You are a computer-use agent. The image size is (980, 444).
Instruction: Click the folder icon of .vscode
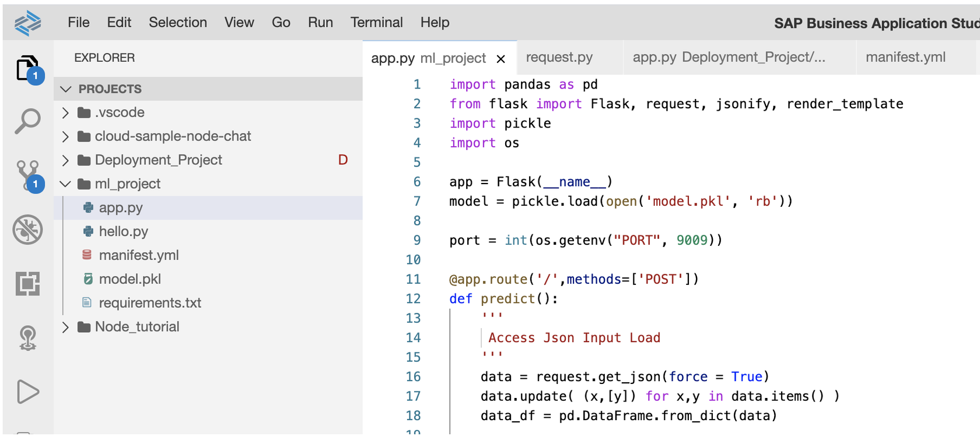[x=84, y=112]
